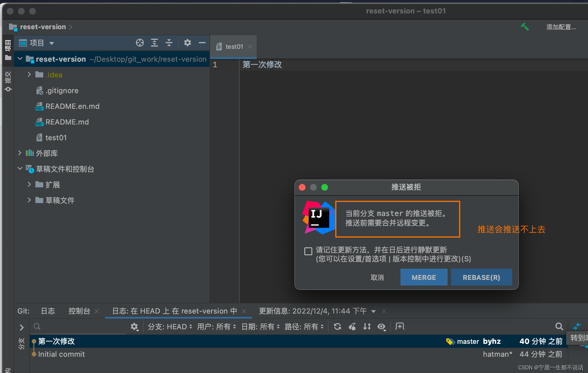
Task: Click the MERGE button
Action: coord(424,277)
